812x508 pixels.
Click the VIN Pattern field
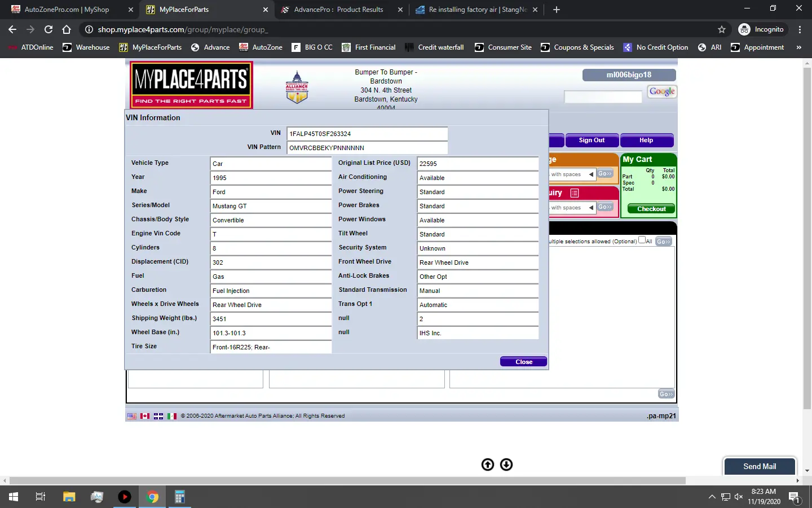tap(367, 148)
